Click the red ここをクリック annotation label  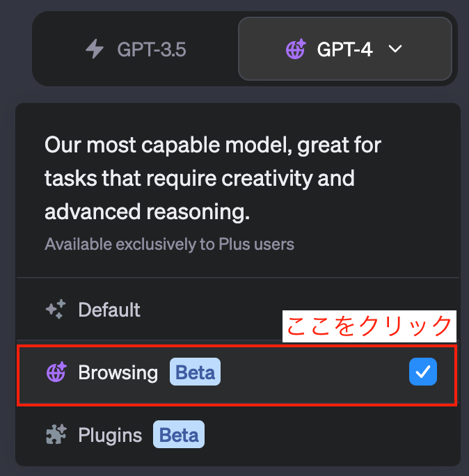coord(369,326)
